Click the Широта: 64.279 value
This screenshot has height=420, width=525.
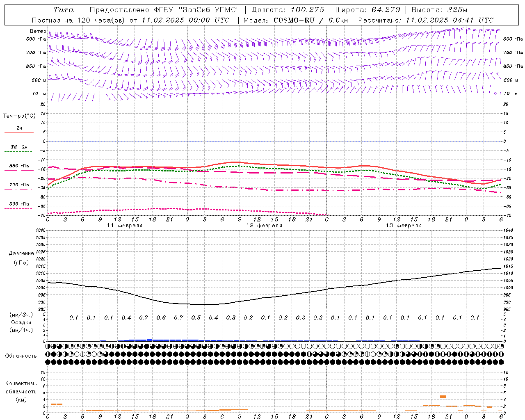click(x=367, y=10)
